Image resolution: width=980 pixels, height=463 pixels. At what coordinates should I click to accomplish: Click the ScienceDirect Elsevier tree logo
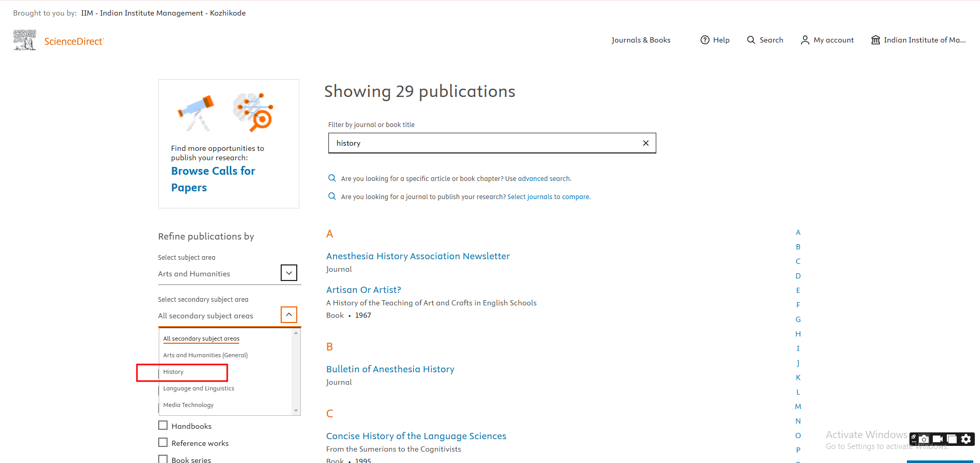(24, 40)
